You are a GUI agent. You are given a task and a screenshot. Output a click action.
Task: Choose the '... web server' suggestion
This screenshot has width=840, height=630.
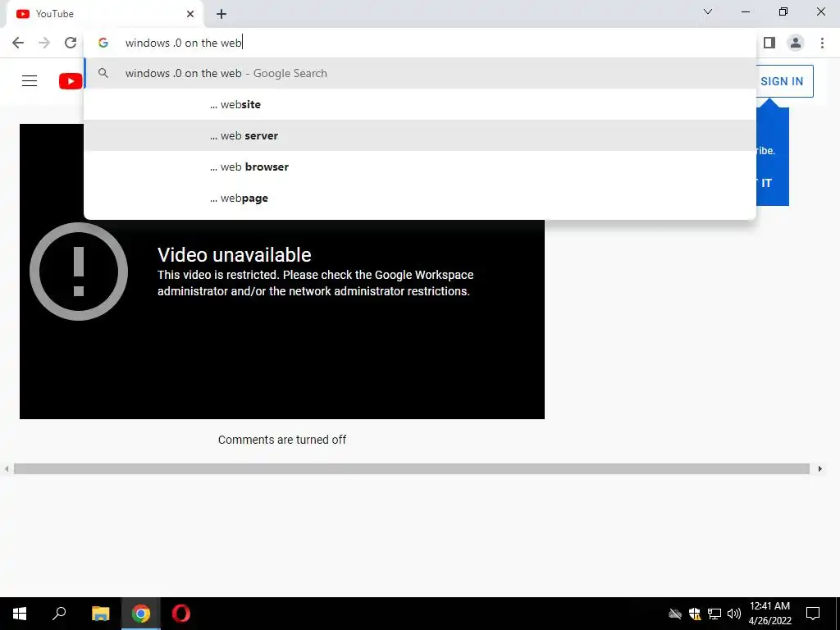(x=420, y=135)
